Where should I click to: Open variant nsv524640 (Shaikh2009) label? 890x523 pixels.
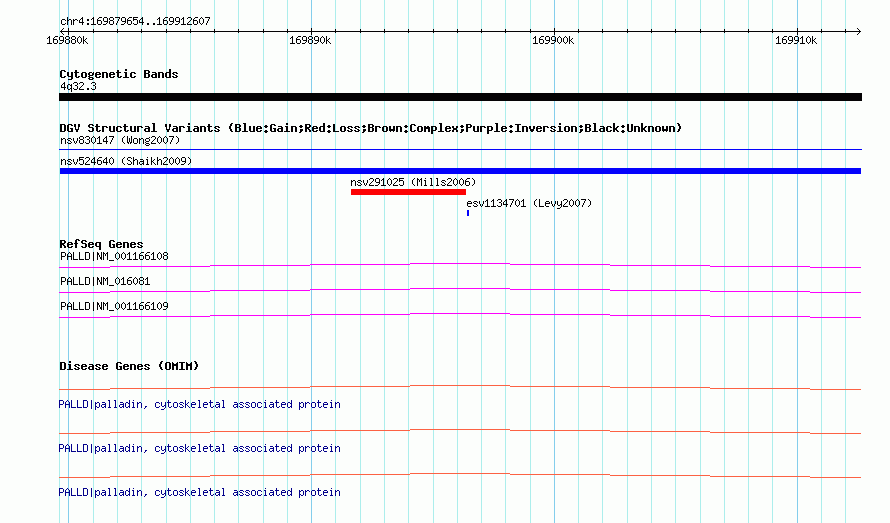[x=126, y=161]
